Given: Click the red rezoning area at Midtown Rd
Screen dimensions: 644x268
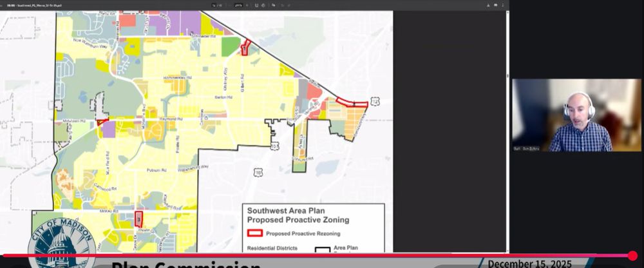Looking at the screenshot, I should 102,122.
